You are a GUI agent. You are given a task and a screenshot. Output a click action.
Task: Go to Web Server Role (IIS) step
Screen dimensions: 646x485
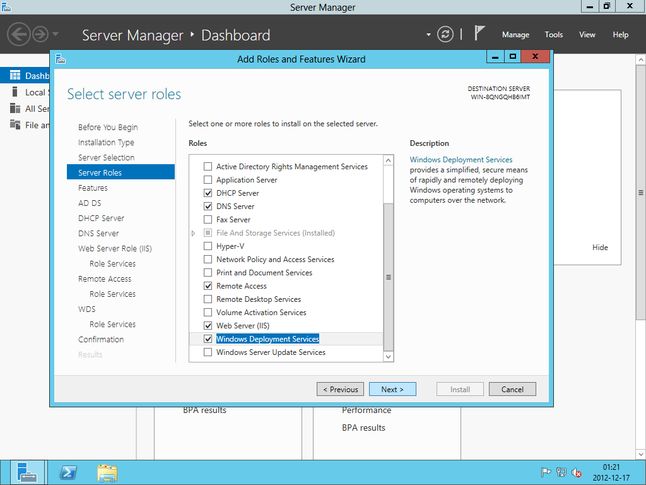[115, 248]
